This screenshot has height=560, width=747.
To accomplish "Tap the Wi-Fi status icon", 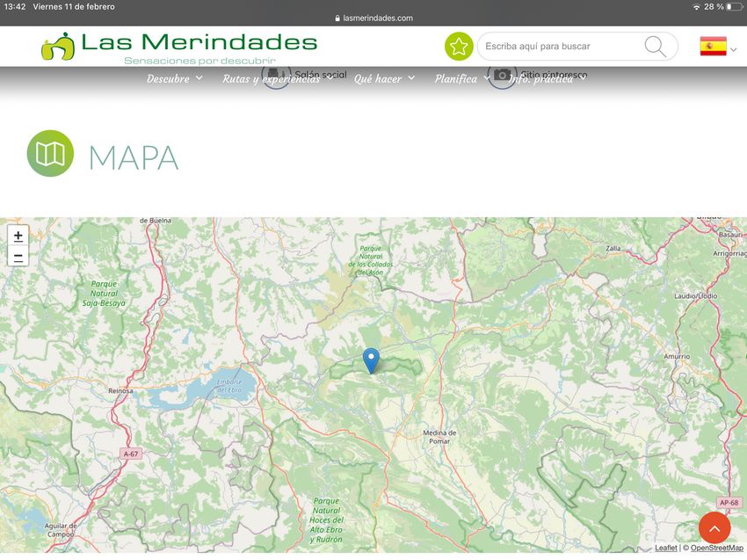I will pyautogui.click(x=697, y=7).
